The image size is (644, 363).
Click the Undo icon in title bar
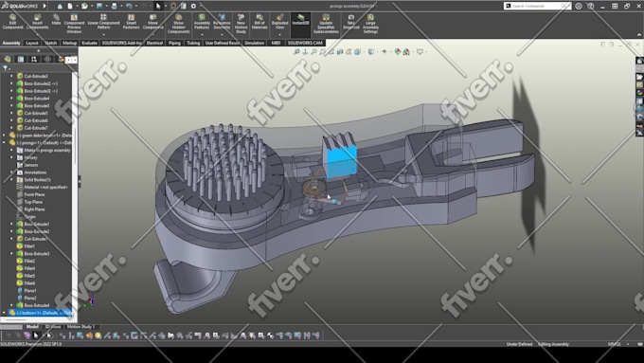click(129, 6)
